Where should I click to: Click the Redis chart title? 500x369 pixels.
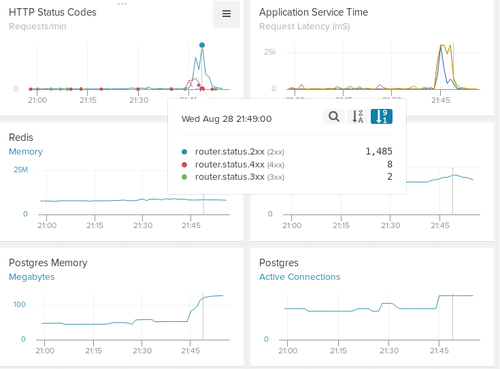pos(21,137)
